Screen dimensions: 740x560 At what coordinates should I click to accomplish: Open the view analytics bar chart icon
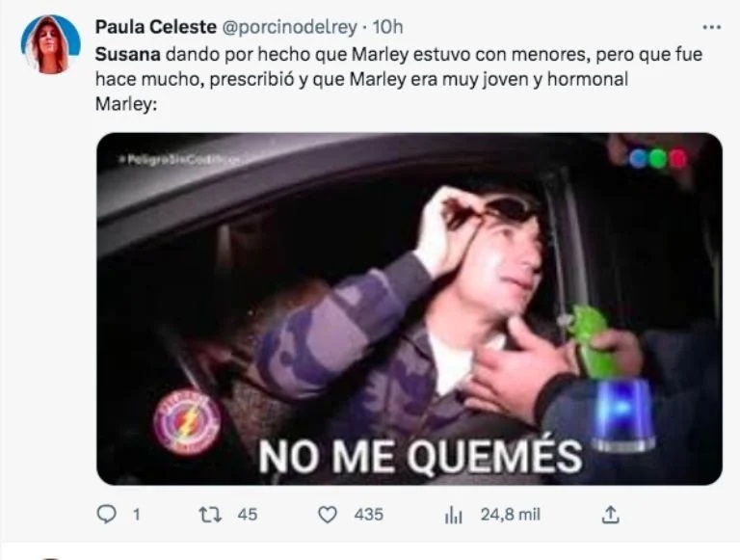454,515
